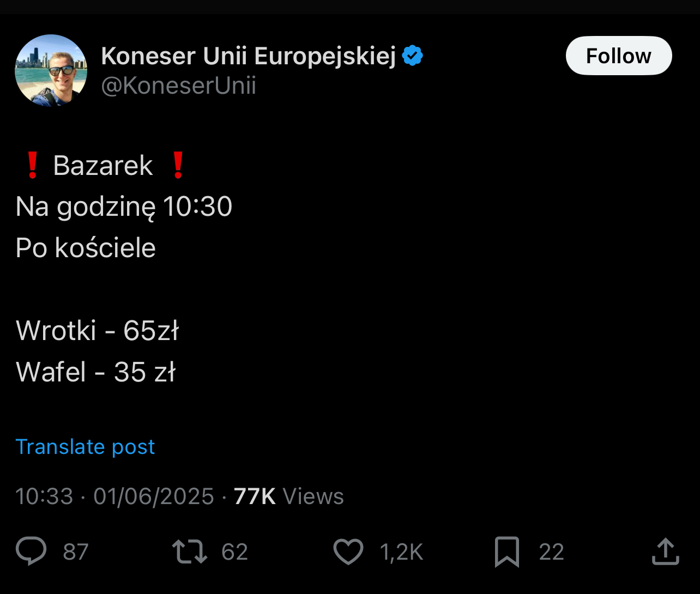The height and width of the screenshot is (594, 700).
Task: Click the 87 replies count
Action: pyautogui.click(x=76, y=552)
